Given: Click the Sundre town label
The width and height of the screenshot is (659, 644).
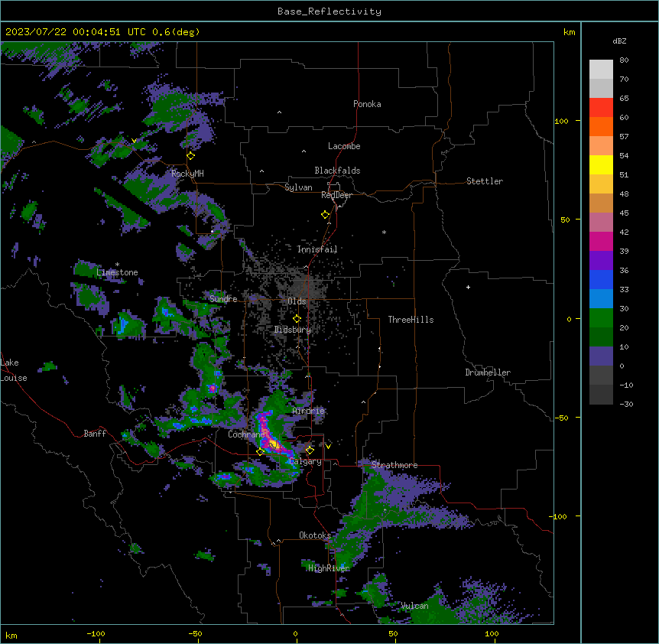Looking at the screenshot, I should 223,299.
